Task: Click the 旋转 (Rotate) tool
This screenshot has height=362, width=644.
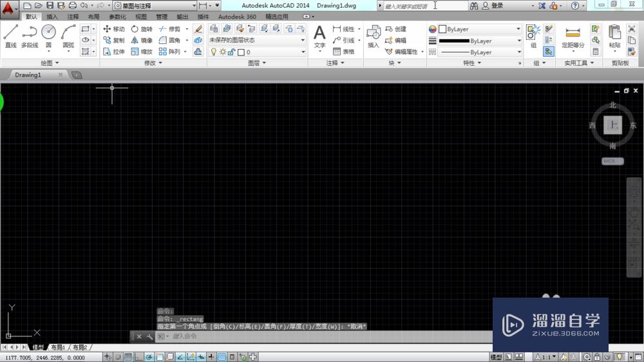Action: pyautogui.click(x=142, y=29)
